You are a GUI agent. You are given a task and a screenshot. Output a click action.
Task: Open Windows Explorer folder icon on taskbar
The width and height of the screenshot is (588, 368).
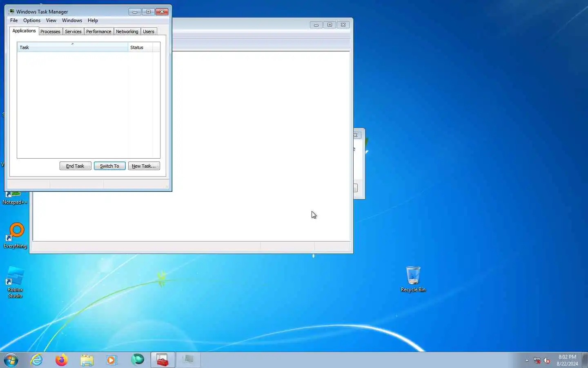point(87,360)
